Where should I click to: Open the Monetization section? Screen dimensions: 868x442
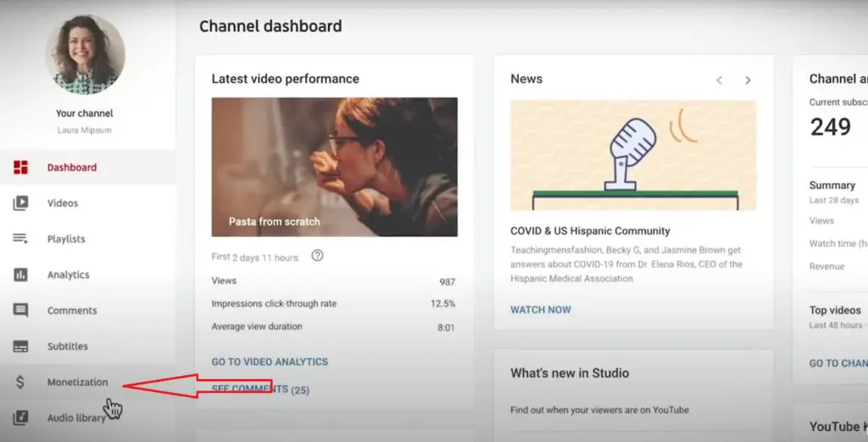87,382
